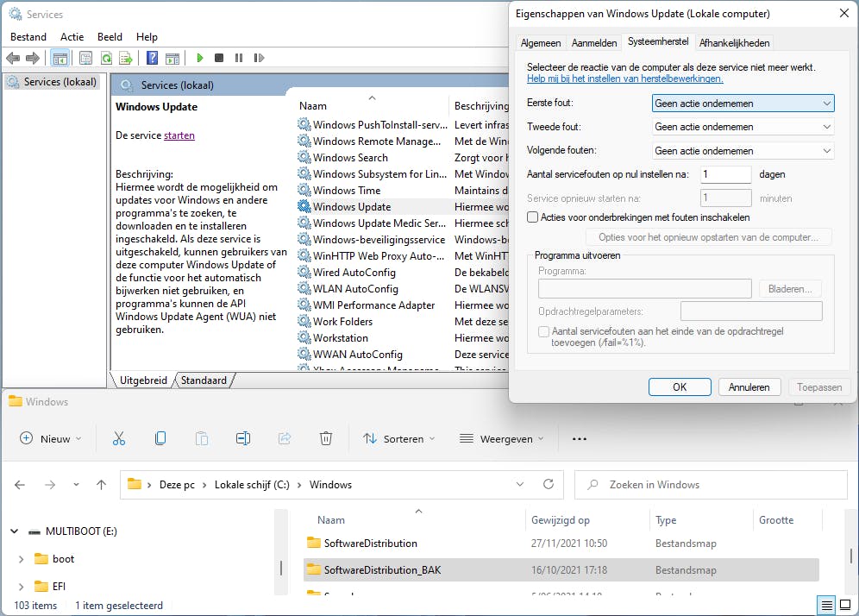Open the Tweede fout dropdown

[743, 127]
